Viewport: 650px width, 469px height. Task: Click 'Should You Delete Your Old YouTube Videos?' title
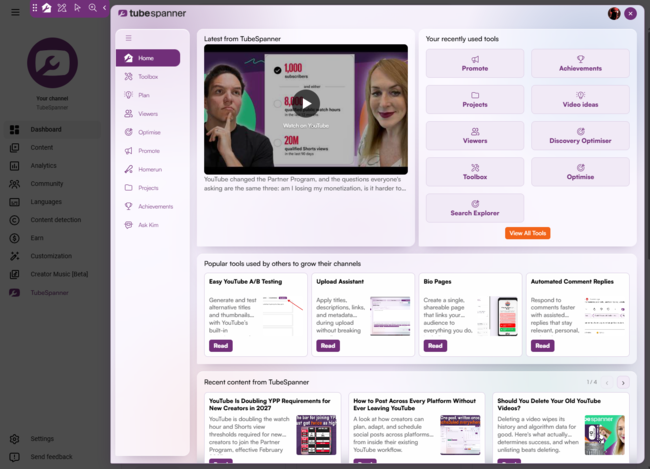coord(549,404)
